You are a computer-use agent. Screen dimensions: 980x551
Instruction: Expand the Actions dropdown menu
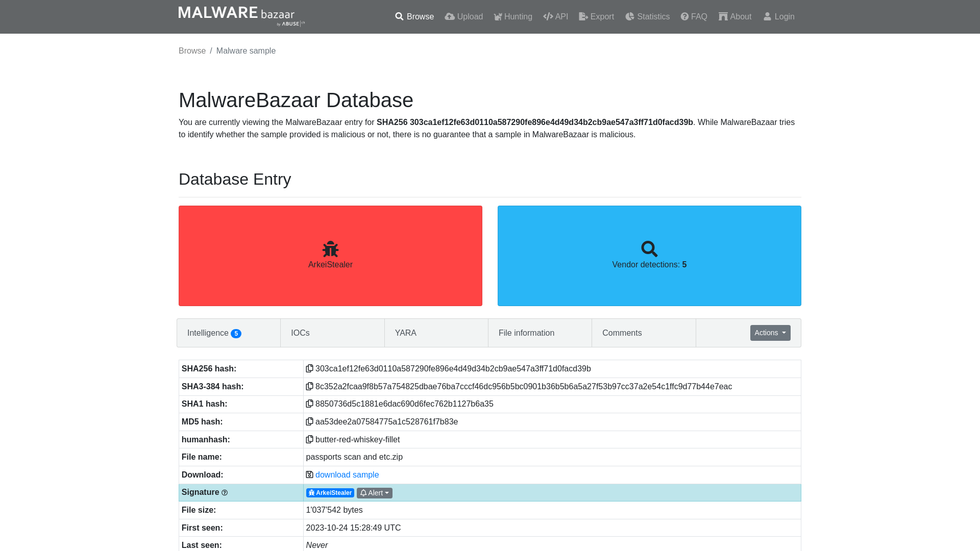point(770,332)
